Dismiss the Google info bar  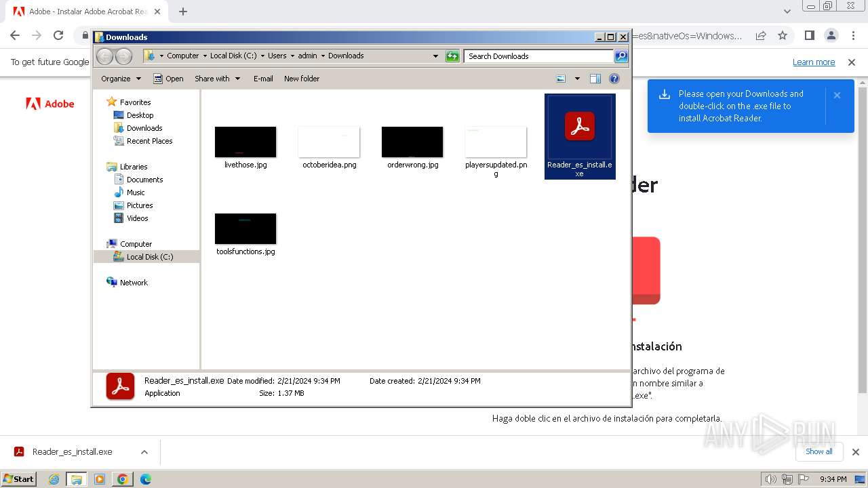point(852,62)
